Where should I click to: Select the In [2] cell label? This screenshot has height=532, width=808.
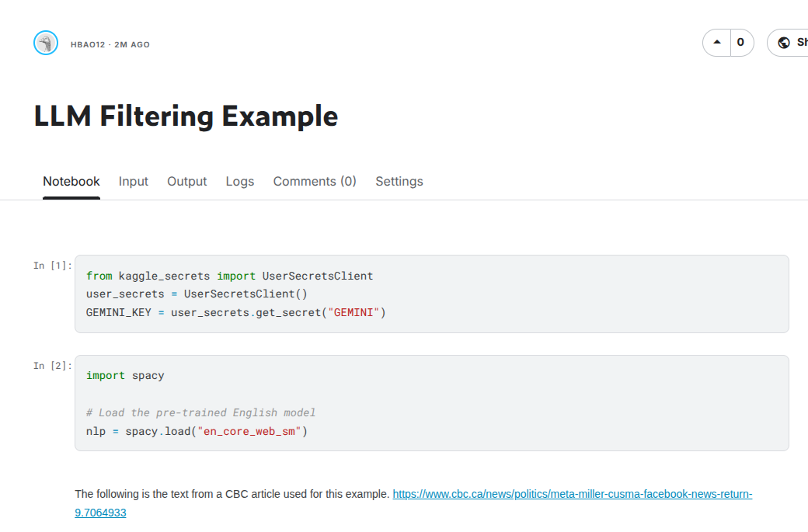pyautogui.click(x=52, y=366)
